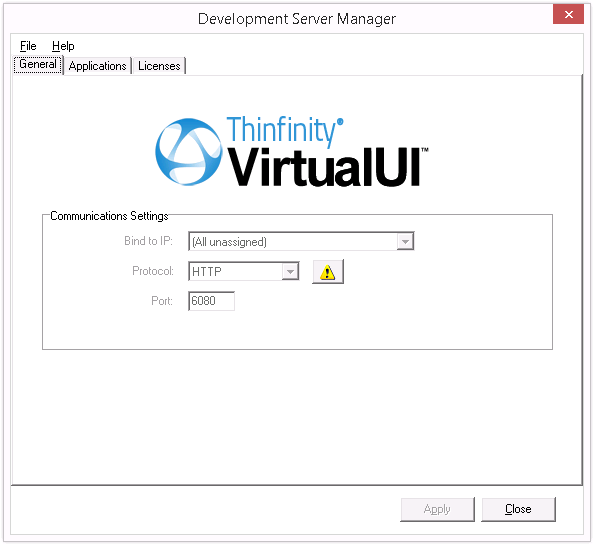
Task: Click the VirtualUI logo text
Action: click(x=328, y=167)
